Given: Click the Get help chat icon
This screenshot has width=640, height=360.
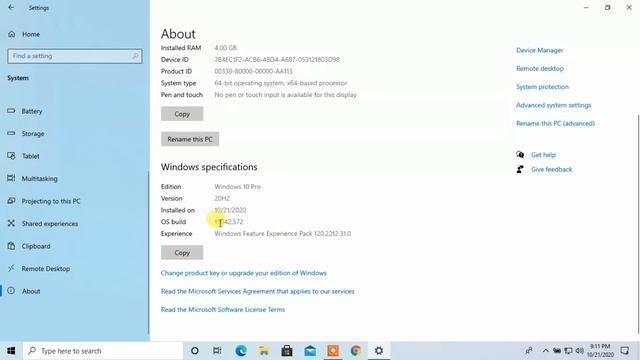Looking at the screenshot, I should (x=520, y=155).
